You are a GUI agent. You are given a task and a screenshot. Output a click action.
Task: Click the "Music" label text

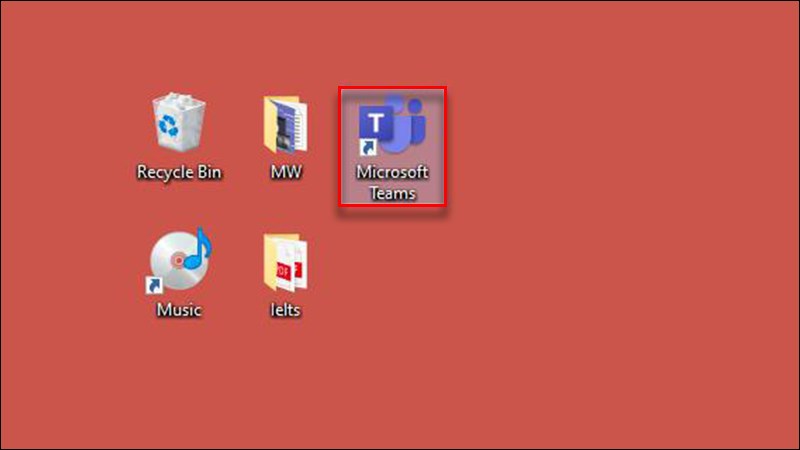pyautogui.click(x=179, y=310)
